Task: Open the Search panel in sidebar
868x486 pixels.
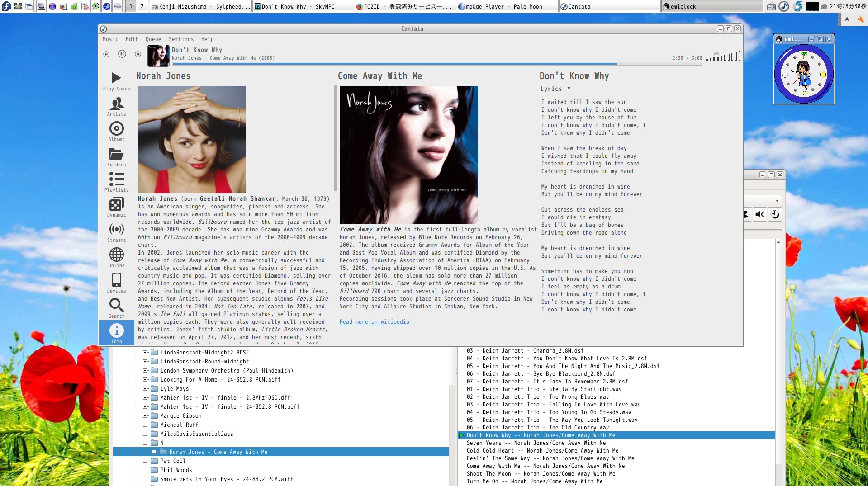Action: pos(116,308)
